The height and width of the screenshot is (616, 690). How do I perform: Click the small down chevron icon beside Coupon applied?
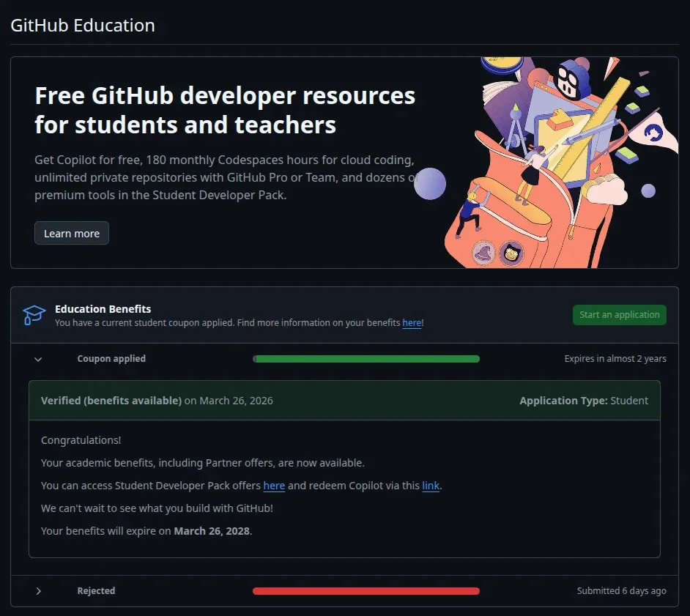[x=38, y=359]
